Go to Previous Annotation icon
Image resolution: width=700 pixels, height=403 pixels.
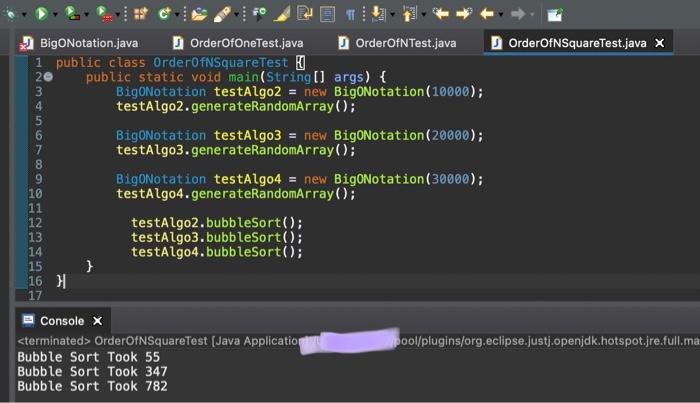tap(409, 14)
